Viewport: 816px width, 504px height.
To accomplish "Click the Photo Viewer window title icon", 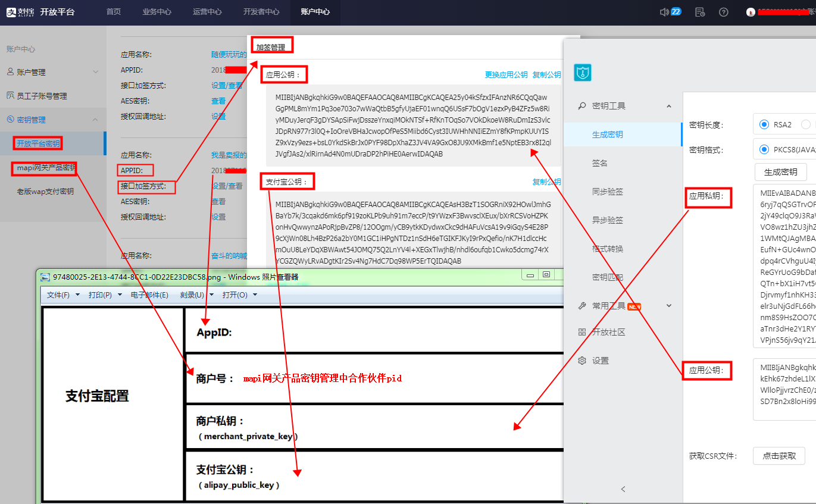I will pos(46,277).
